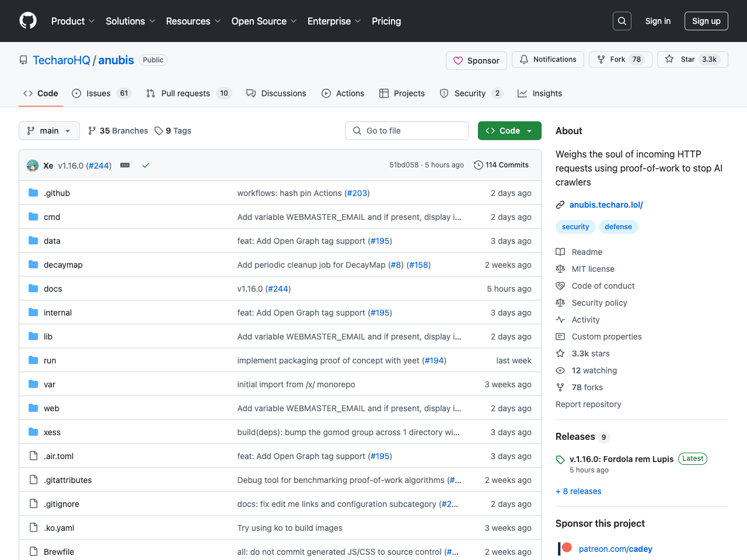
Task: Switch to the Projects tab
Action: [x=402, y=93]
